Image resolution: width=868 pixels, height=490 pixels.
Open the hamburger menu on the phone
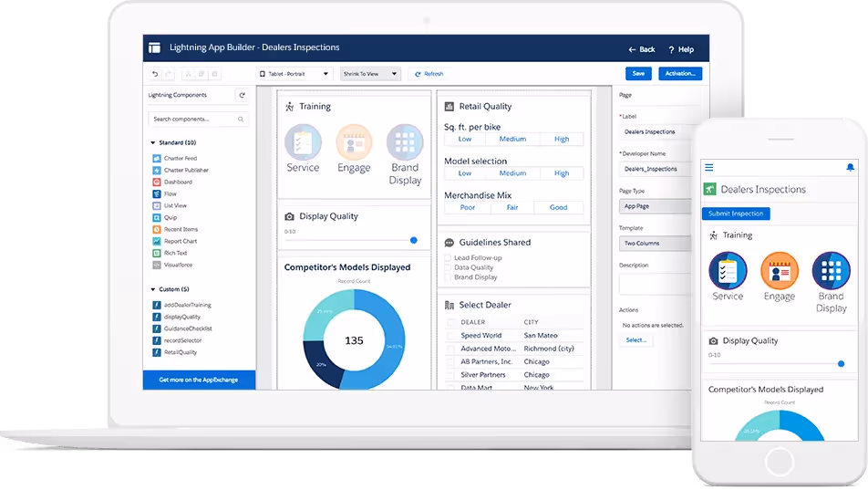709,167
